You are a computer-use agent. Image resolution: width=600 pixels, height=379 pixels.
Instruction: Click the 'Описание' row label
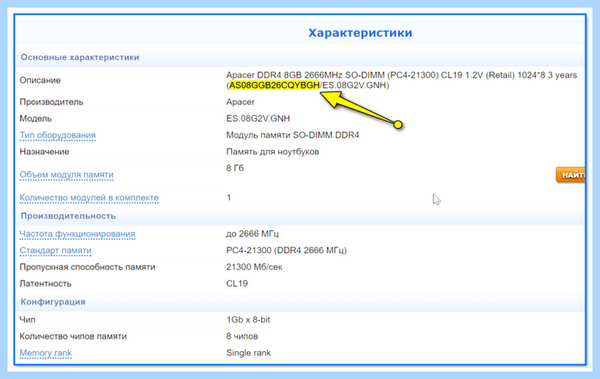40,80
